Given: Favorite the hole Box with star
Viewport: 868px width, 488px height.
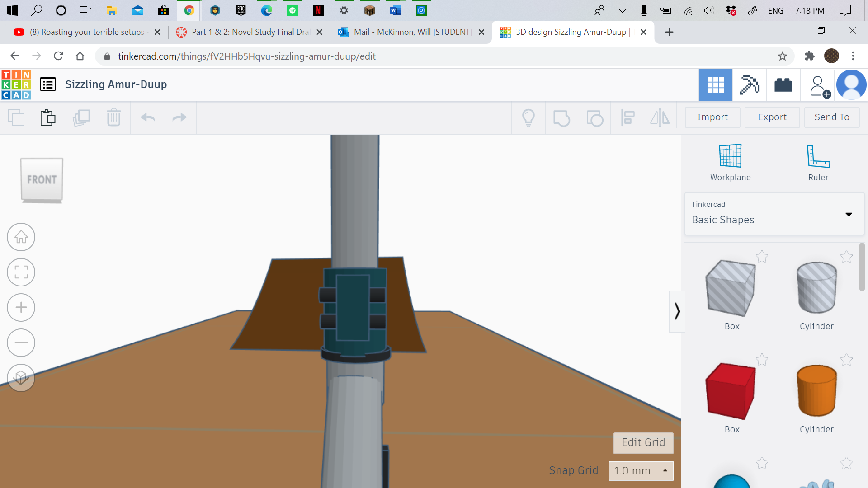Looking at the screenshot, I should (762, 257).
